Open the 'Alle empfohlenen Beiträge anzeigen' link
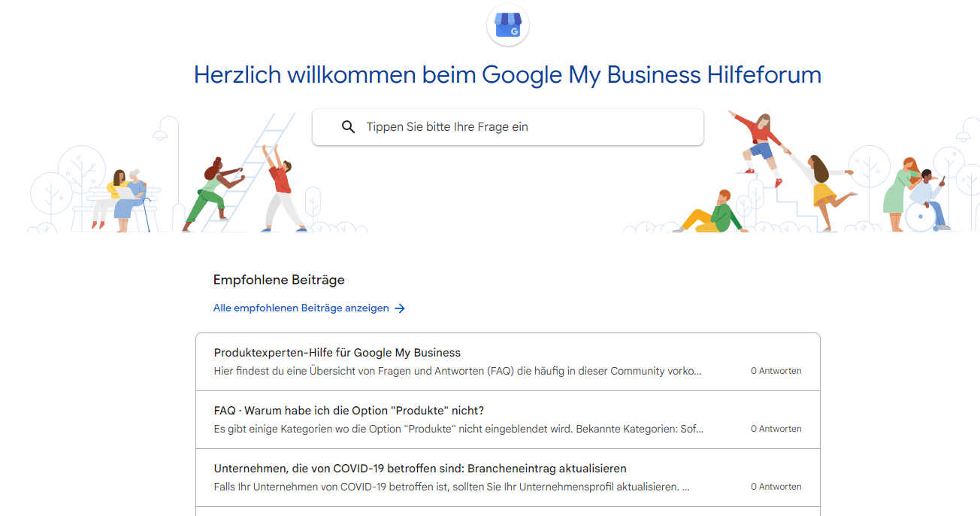Image resolution: width=980 pixels, height=516 pixels. click(x=301, y=308)
